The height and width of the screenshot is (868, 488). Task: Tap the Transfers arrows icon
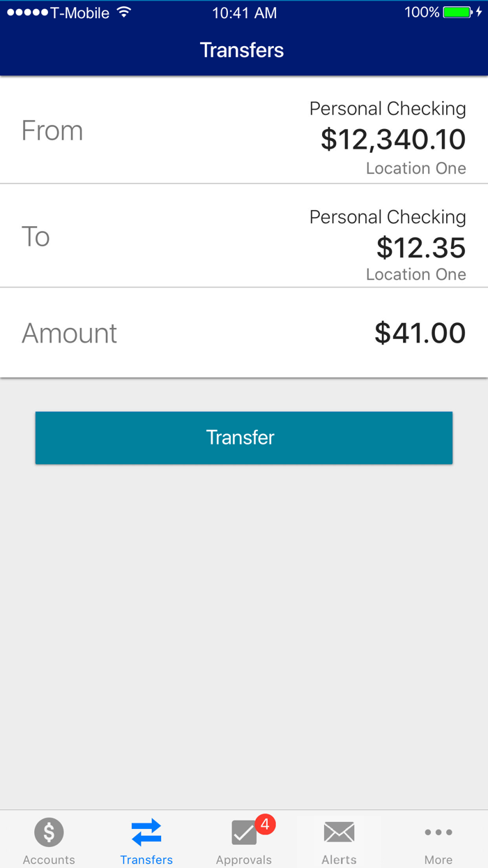click(146, 832)
